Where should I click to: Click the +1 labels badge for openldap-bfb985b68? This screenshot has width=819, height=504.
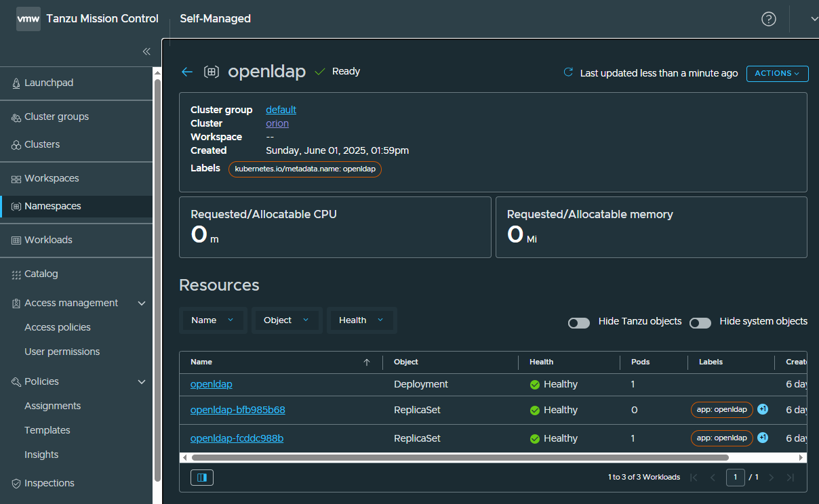pos(763,409)
